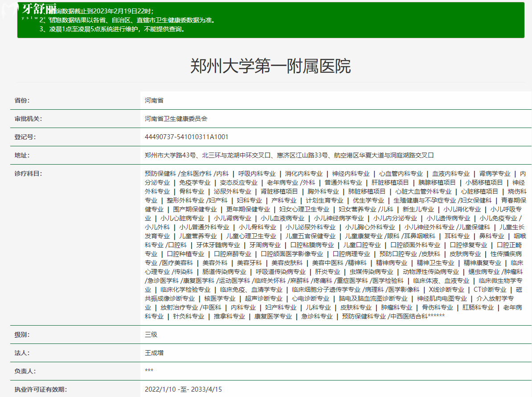Screen dimensions: 532x397
Task: Click 推拿科专业 in the department list
Action: pyautogui.click(x=229, y=317)
